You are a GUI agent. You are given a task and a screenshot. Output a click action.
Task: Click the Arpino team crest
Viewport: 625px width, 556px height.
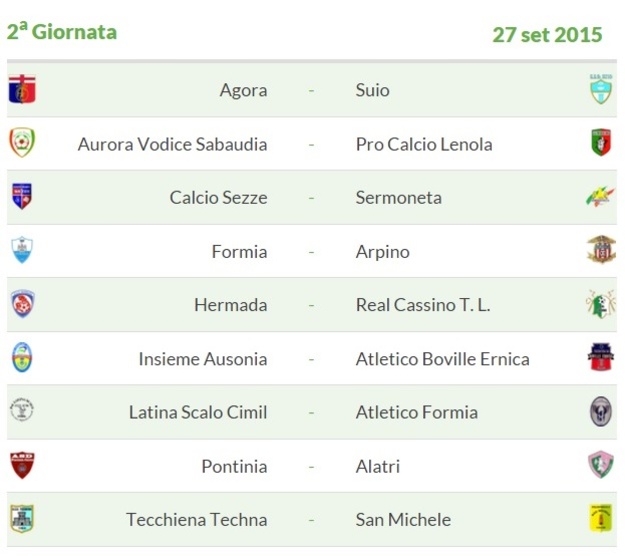click(x=601, y=250)
